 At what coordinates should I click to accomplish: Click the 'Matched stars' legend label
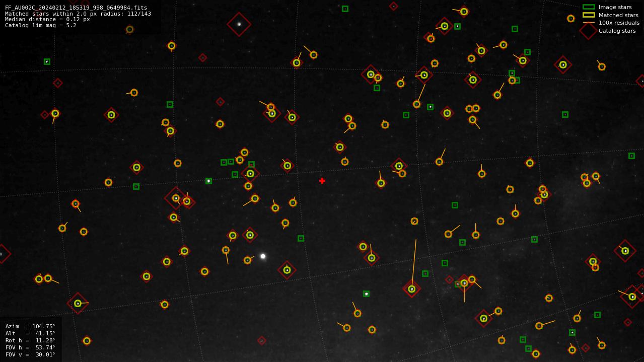click(618, 15)
